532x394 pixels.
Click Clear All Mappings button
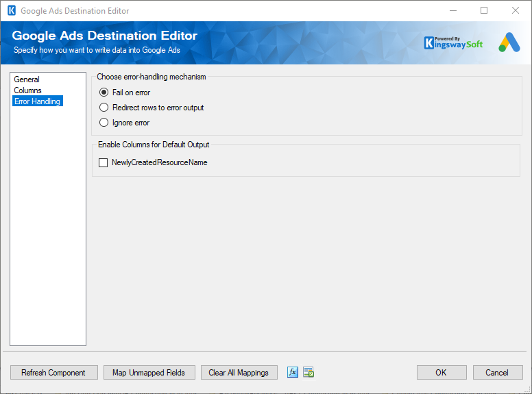239,372
